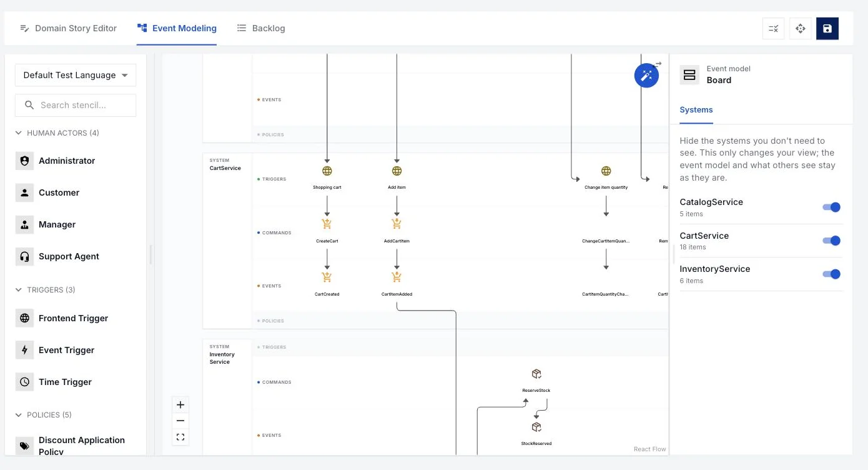This screenshot has height=470, width=868.
Task: Click the Search stencil input field
Action: coord(76,105)
